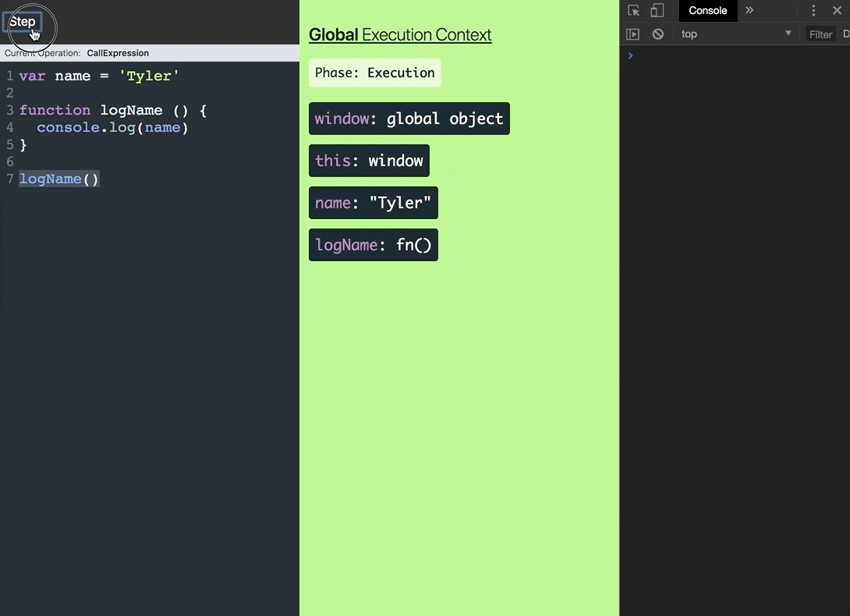Click the highlighted logName() call on line 7

point(59,179)
